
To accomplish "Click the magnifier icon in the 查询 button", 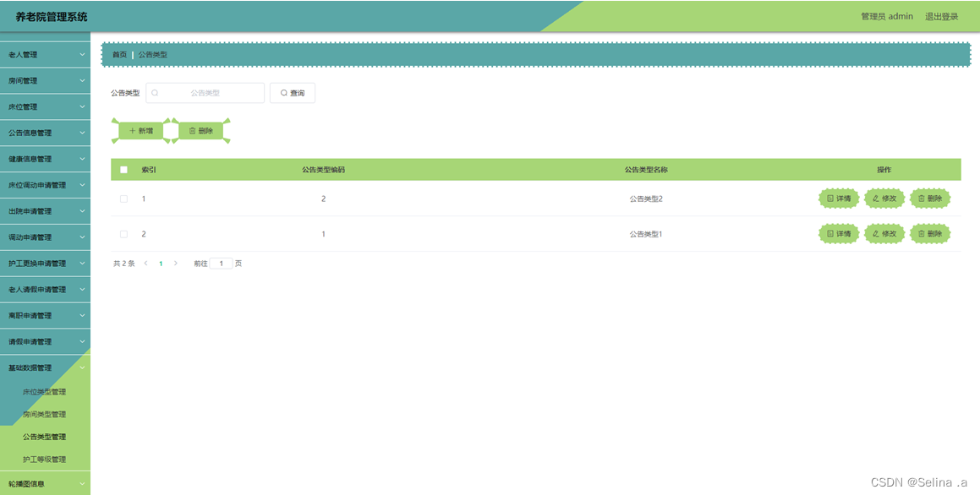I will (x=284, y=93).
